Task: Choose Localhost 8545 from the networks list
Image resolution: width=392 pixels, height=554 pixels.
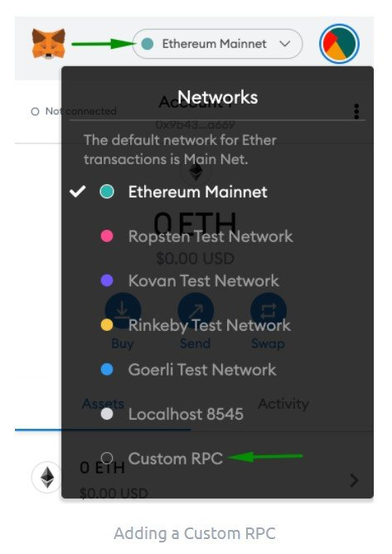Action: pyautogui.click(x=172, y=414)
